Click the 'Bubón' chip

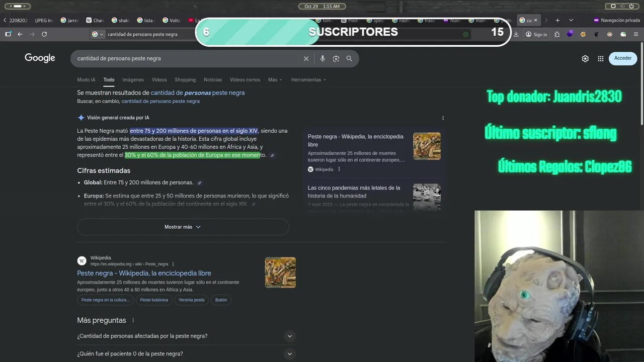(x=221, y=300)
